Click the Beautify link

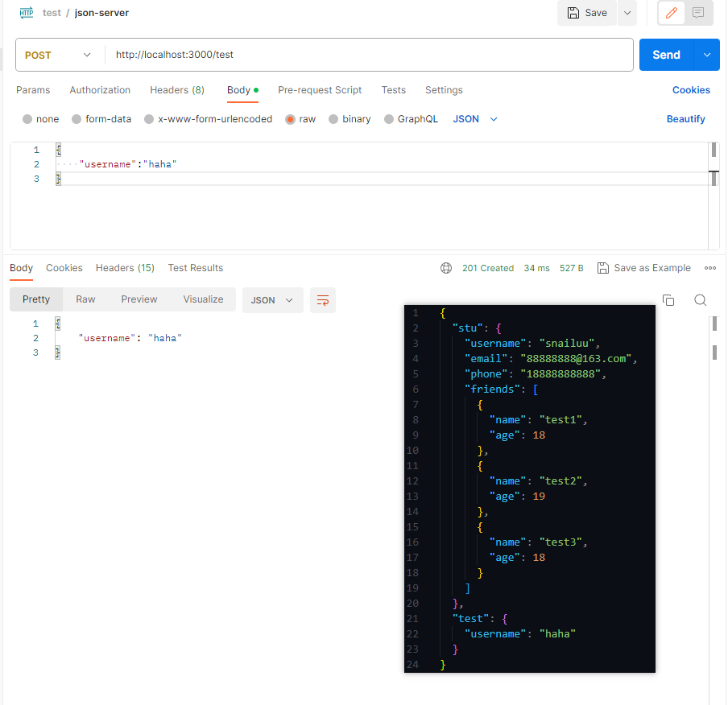click(x=686, y=119)
